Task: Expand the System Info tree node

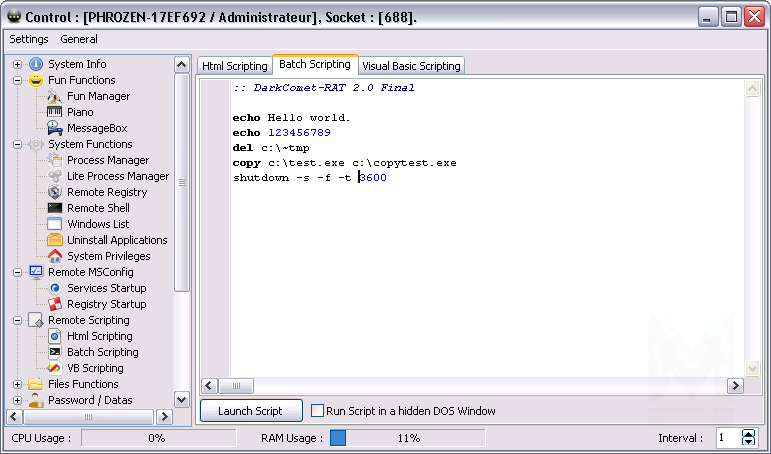Action: tap(17, 64)
